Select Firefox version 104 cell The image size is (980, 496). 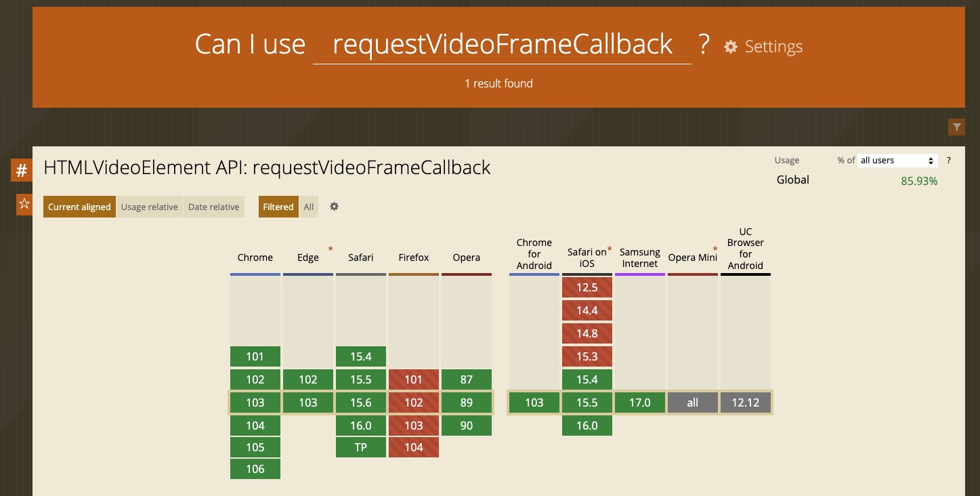tap(414, 447)
